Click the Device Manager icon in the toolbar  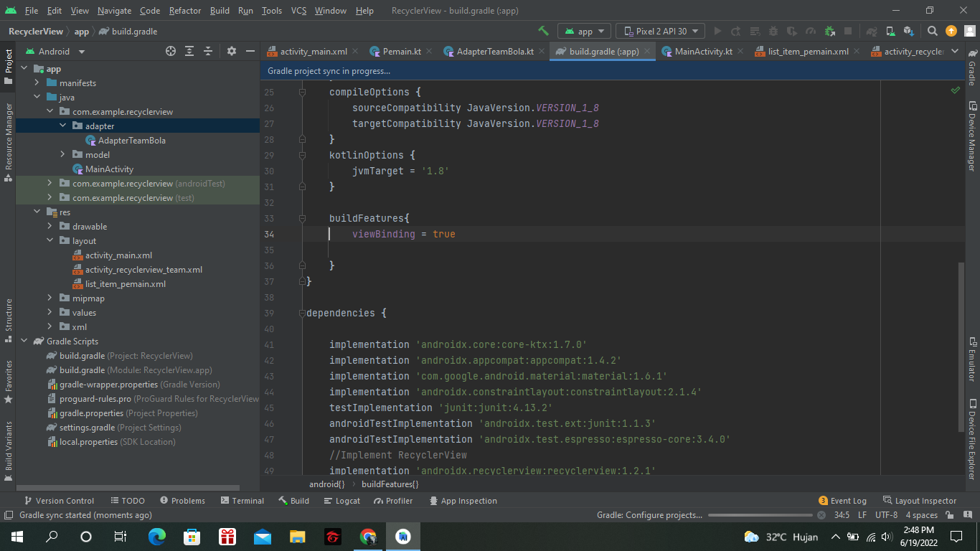[x=890, y=31]
